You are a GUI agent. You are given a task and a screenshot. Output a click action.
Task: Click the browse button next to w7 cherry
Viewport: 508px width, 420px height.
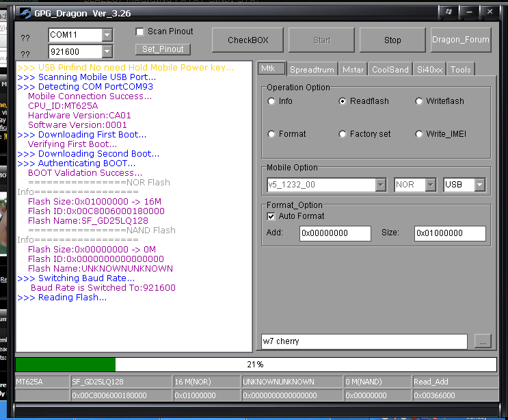(482, 341)
